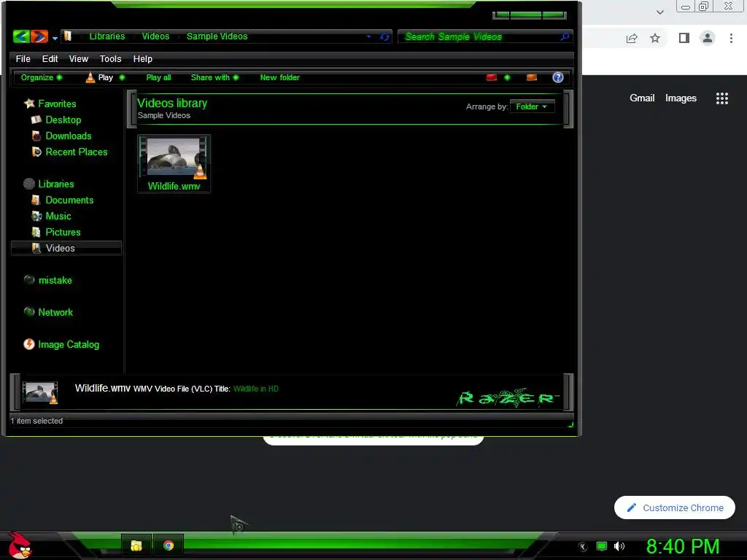Click the Angry Birds start button
This screenshot has width=747, height=560.
tap(20, 545)
